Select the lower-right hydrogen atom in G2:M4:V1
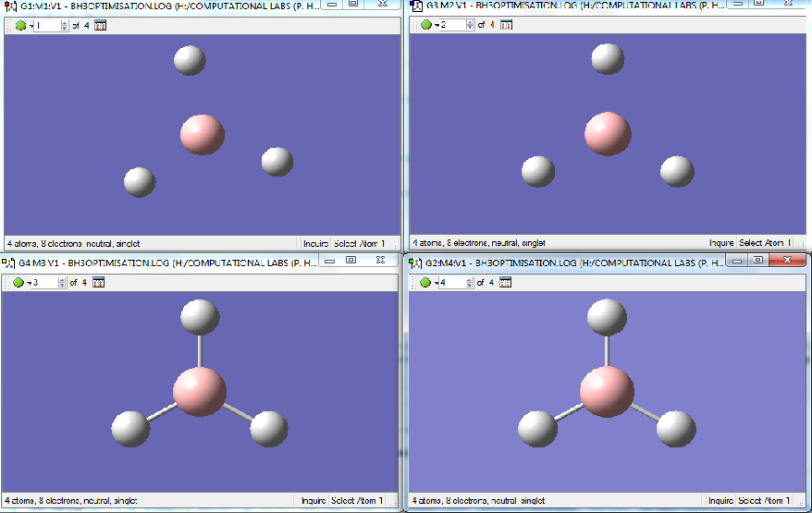This screenshot has height=513, width=812. click(x=676, y=429)
